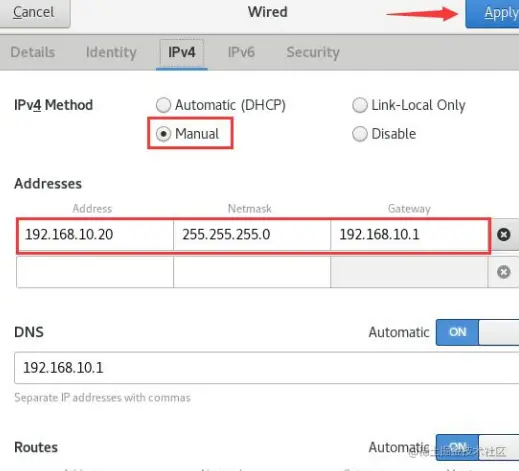Screen dimensions: 519x471
Task: Click the Netmask column header
Action: (249, 209)
